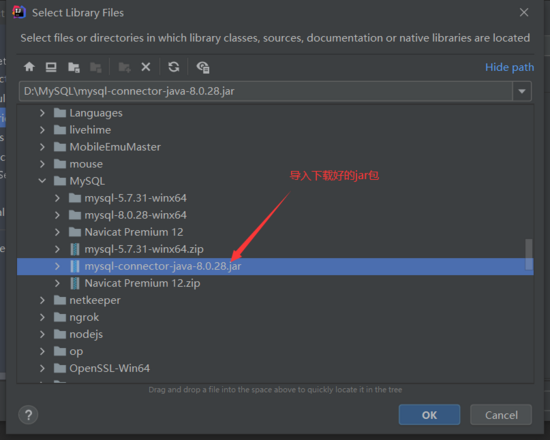550x440 pixels.
Task: Select mysql-5.7.31-winx64.zip in tree
Action: [144, 249]
